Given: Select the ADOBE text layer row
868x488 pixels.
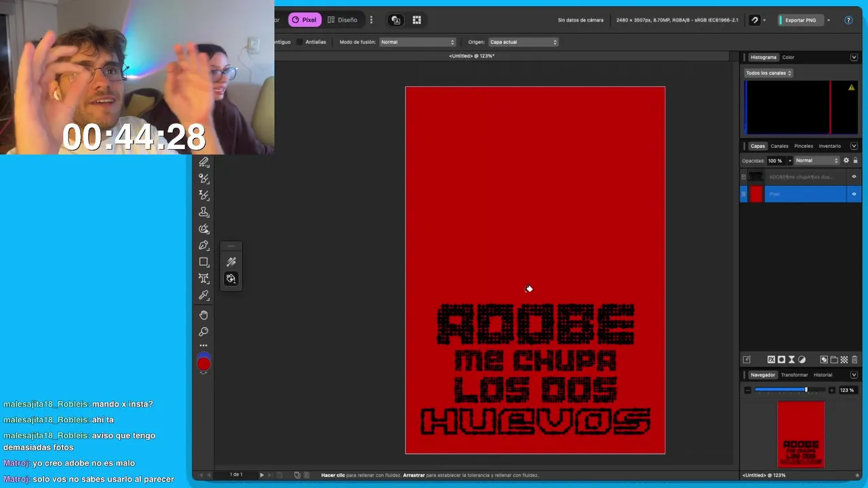Looking at the screenshot, I should click(x=800, y=177).
